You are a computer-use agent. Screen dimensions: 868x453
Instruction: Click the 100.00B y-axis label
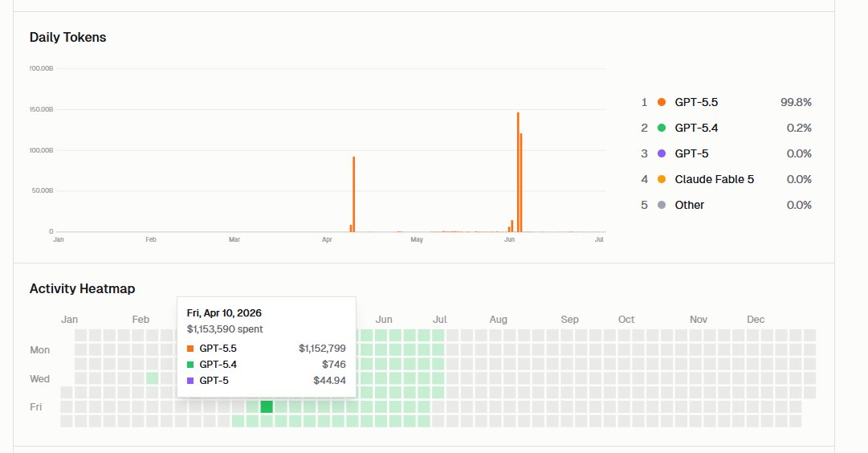click(x=42, y=151)
